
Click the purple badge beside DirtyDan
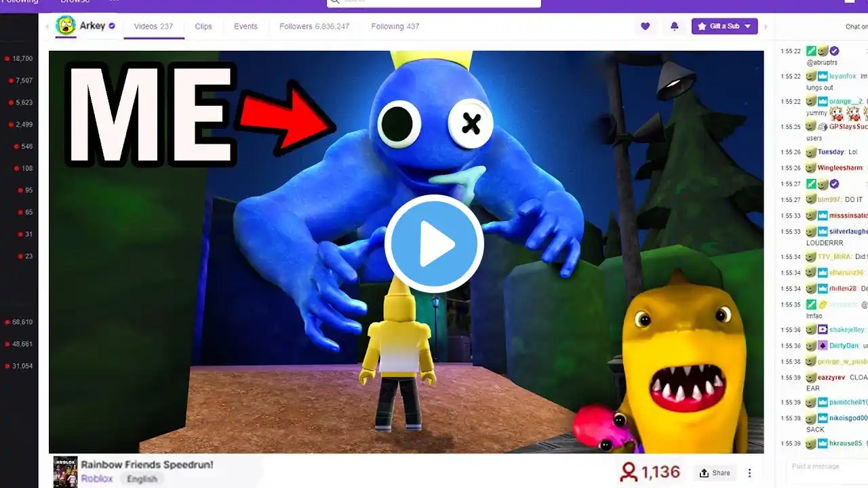pos(823,345)
